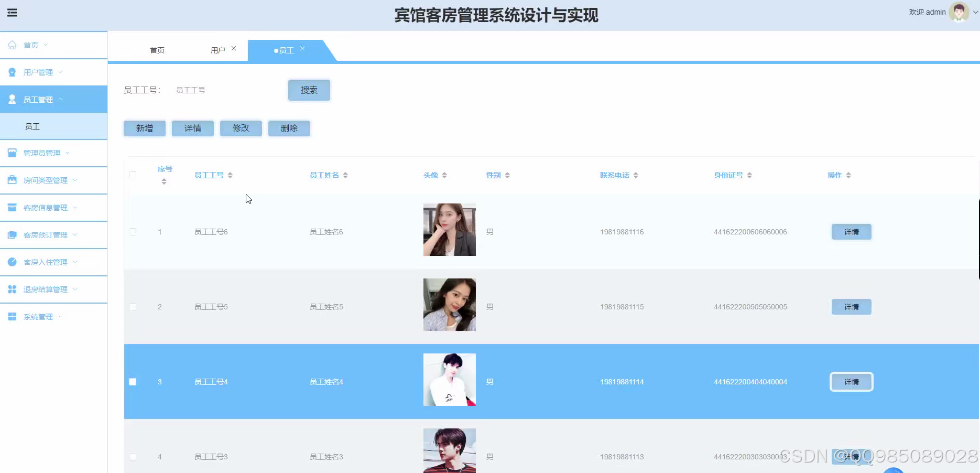Click the 用户管理 user management icon
The width and height of the screenshot is (980, 473).
(x=12, y=72)
